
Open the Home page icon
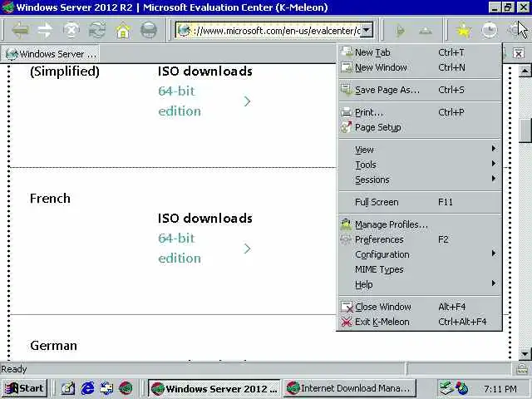point(123,31)
